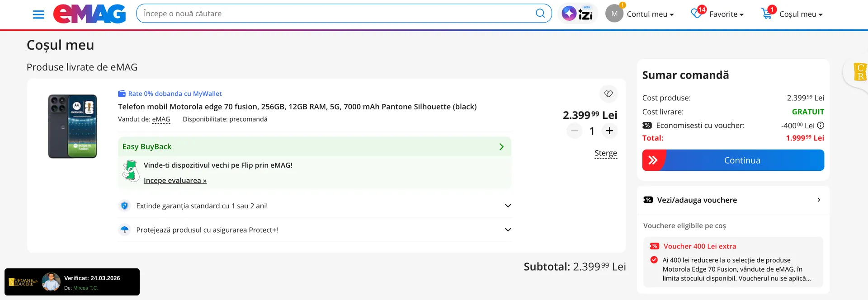Click the Sterge link to remove product
The image size is (868, 300).
tap(605, 153)
